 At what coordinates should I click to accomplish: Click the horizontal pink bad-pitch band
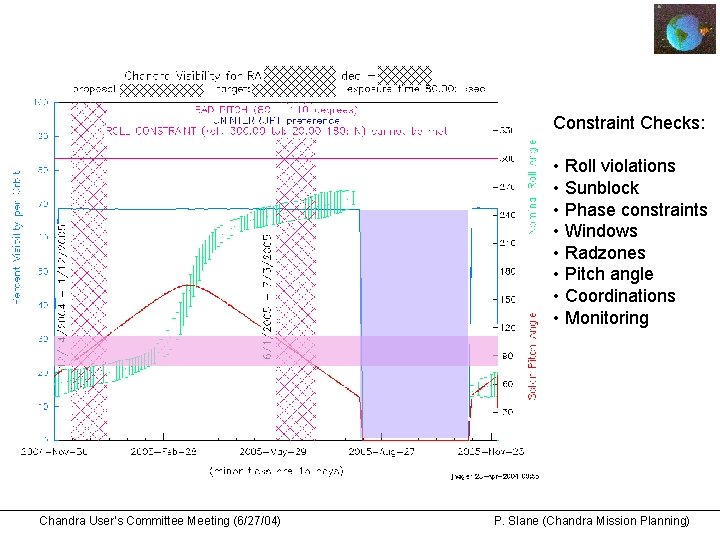coord(276,351)
